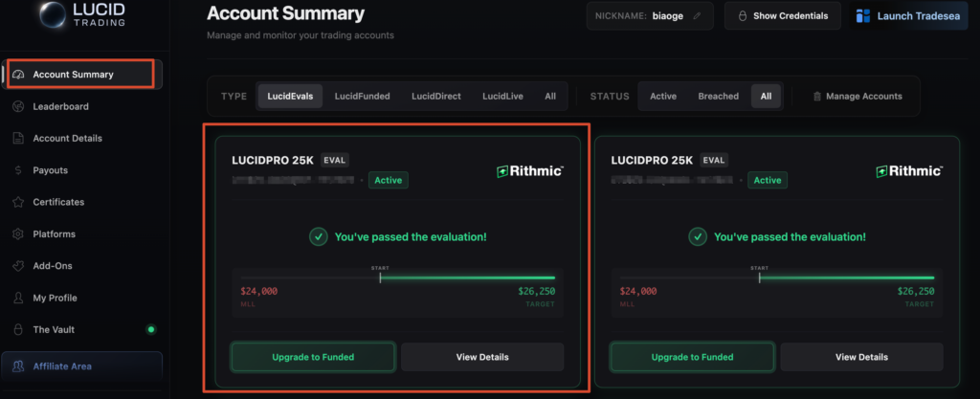980x399 pixels.
Task: Click the Payouts dollar icon in sidebar
Action: pos(18,170)
